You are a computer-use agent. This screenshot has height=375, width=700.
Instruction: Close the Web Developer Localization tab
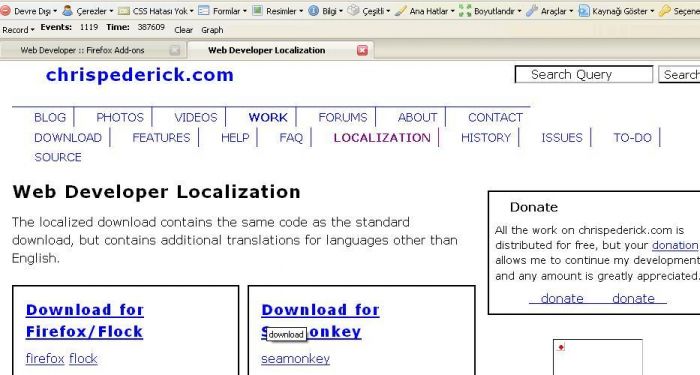(362, 50)
